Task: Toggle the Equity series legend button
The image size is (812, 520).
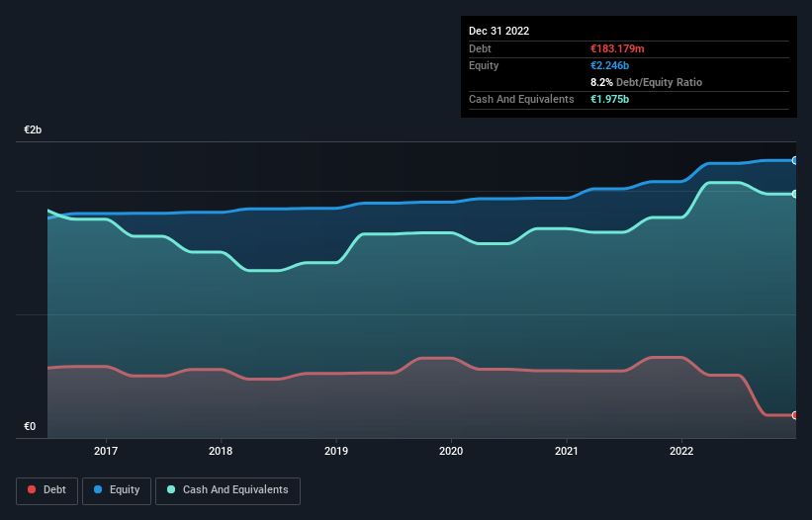Action: [117, 490]
